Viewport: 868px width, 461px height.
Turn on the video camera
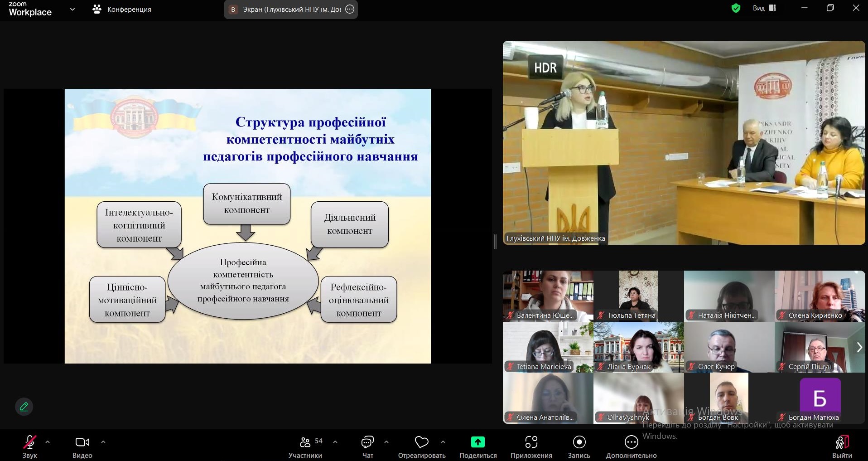coord(82,442)
